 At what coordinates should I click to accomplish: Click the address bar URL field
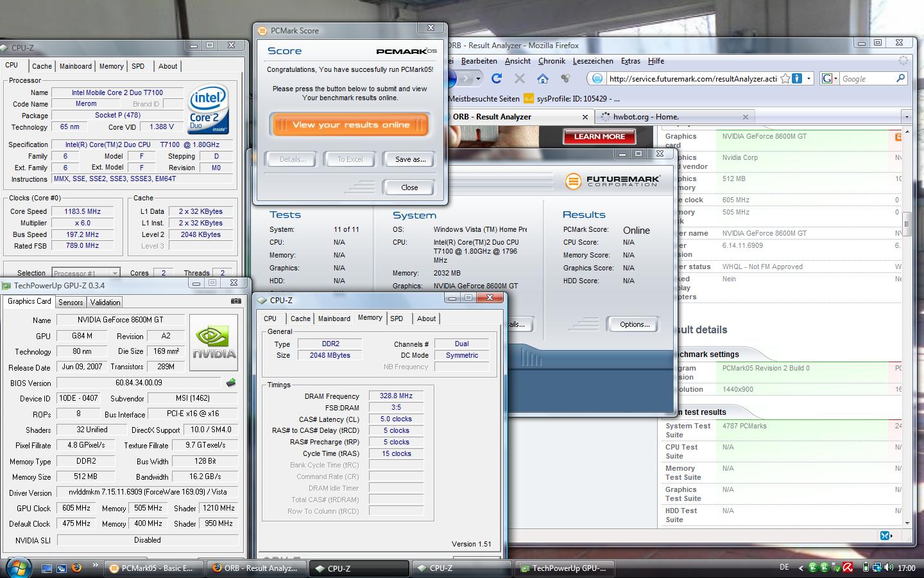pyautogui.click(x=692, y=78)
